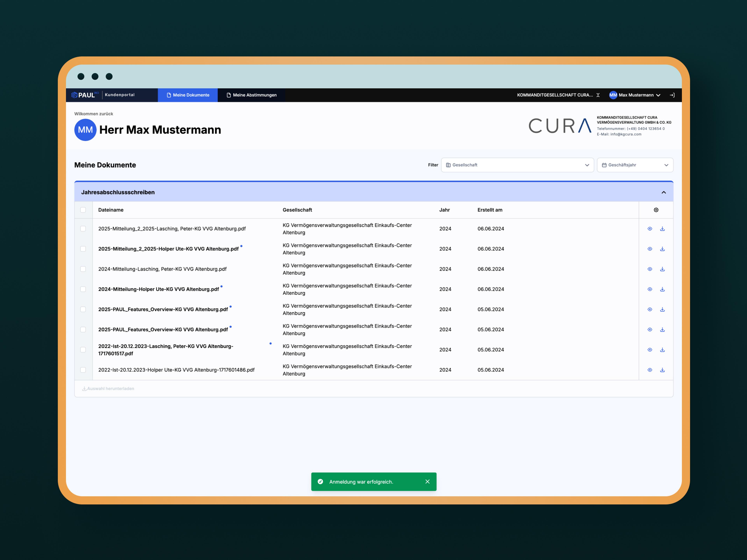This screenshot has width=747, height=560.
Task: View the 2024-Mitteilung-Lasching, Peter document
Action: (649, 269)
